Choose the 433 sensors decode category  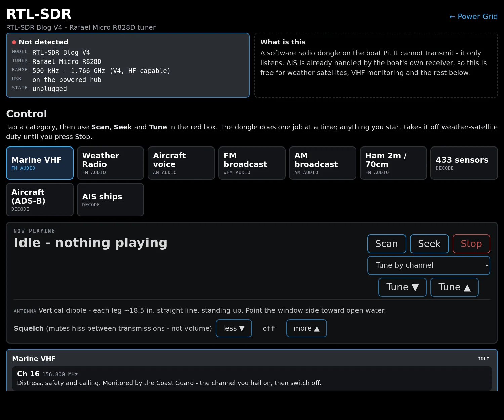click(x=464, y=163)
